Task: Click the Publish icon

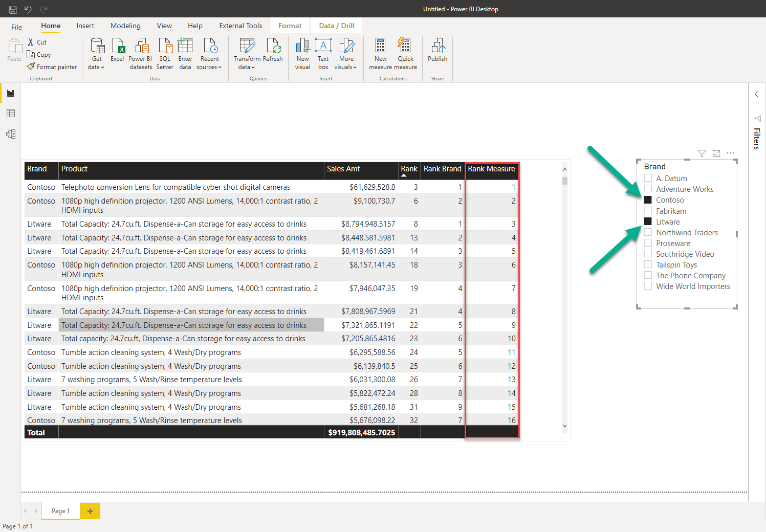Action: pyautogui.click(x=438, y=46)
